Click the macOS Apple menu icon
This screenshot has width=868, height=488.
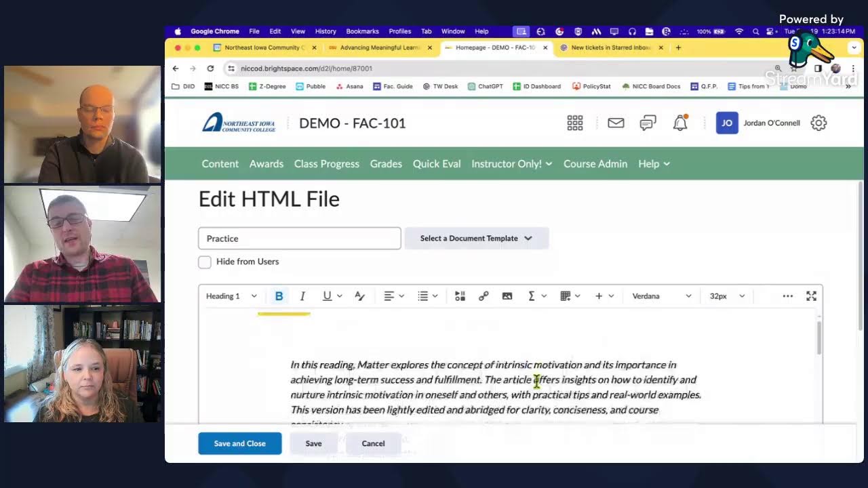click(178, 31)
